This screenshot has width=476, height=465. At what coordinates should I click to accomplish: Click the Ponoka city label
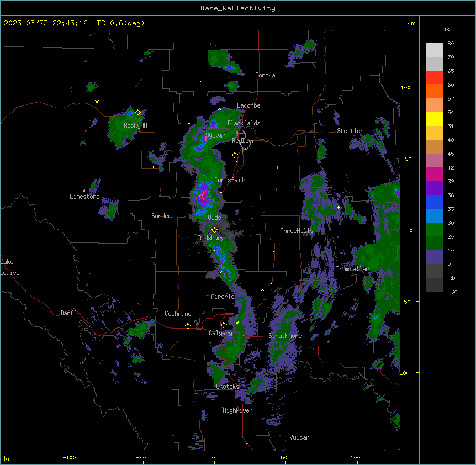click(265, 75)
